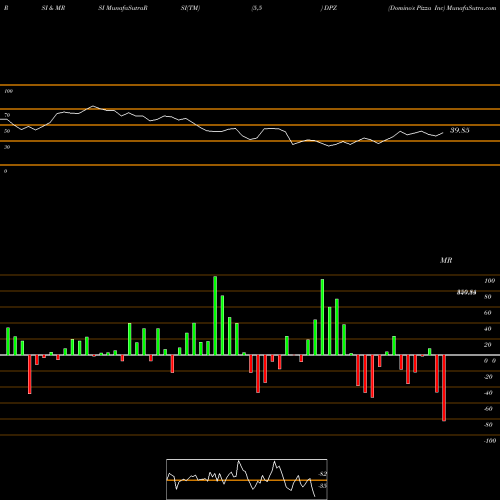Click the 70 label on the RSI axis
This screenshot has height=500, width=500.
(7, 115)
